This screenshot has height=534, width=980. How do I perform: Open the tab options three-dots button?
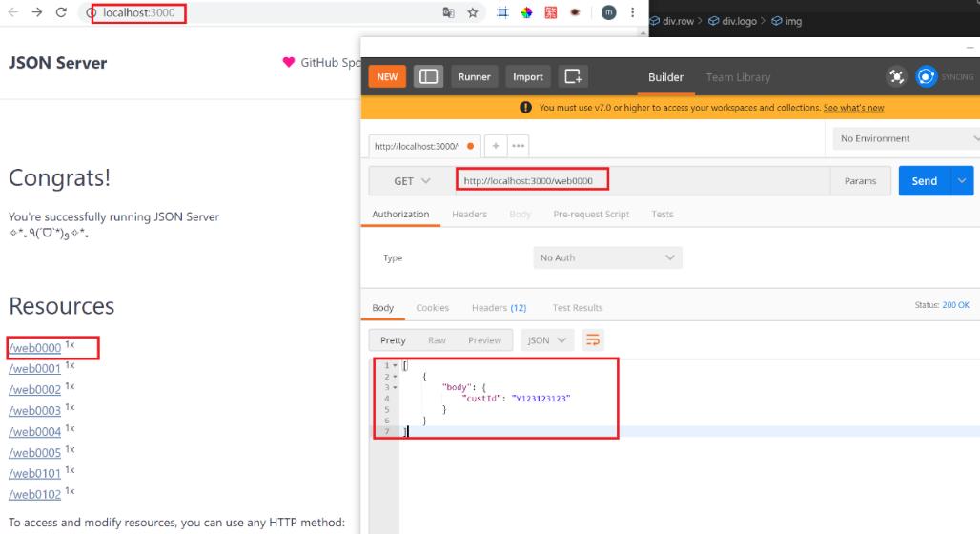click(x=519, y=146)
